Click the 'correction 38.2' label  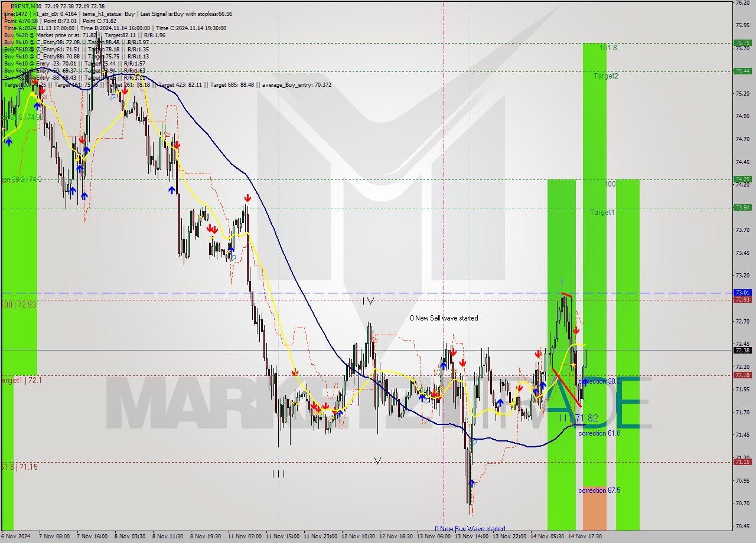pyautogui.click(x=599, y=381)
